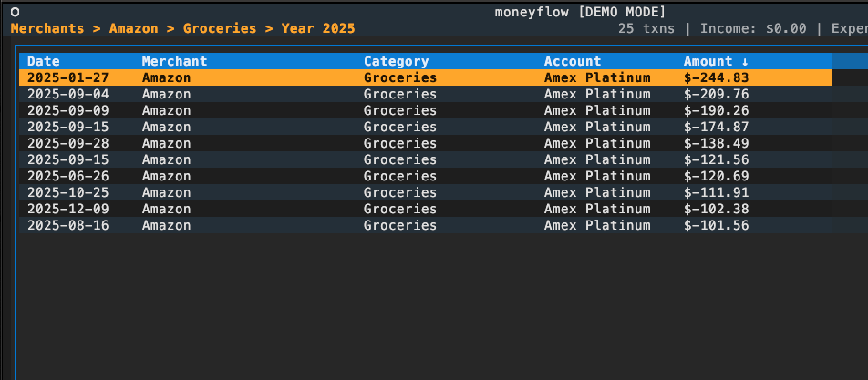Click Groceries in the 2025-10-25 row
868x380 pixels.
click(400, 192)
